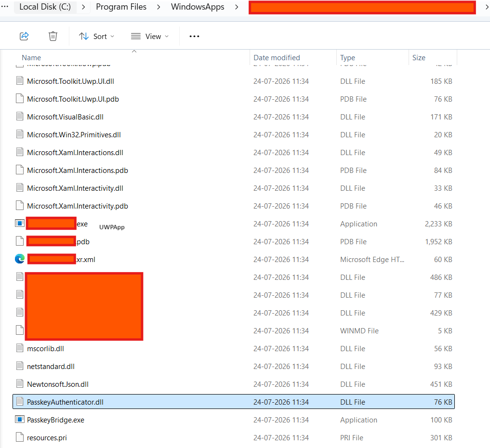Click the PasskeyBridge.exe application icon
This screenshot has height=448, width=490.
pyautogui.click(x=20, y=419)
